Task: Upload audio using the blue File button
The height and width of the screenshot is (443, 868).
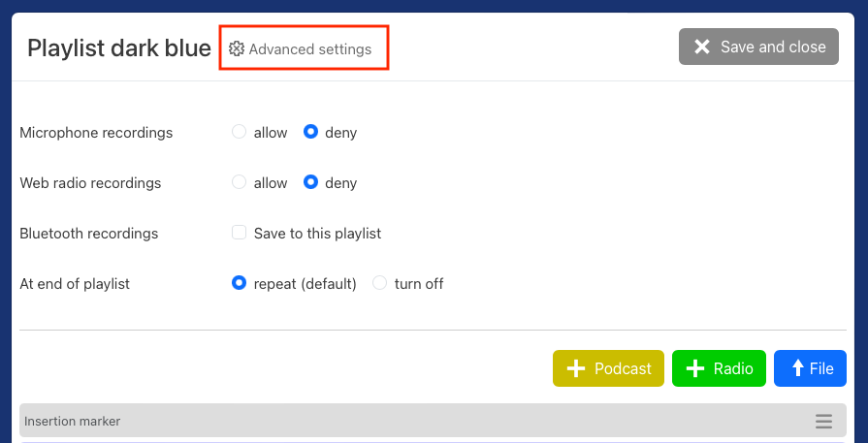Action: (x=810, y=368)
